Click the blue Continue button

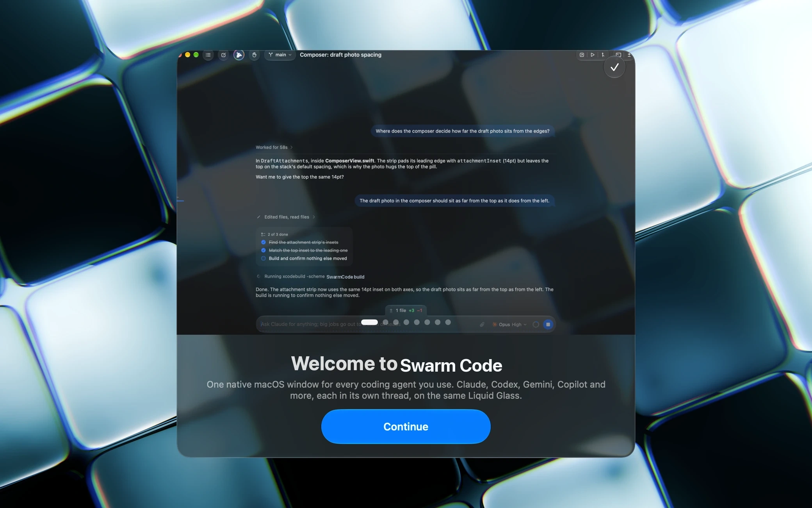[406, 426]
